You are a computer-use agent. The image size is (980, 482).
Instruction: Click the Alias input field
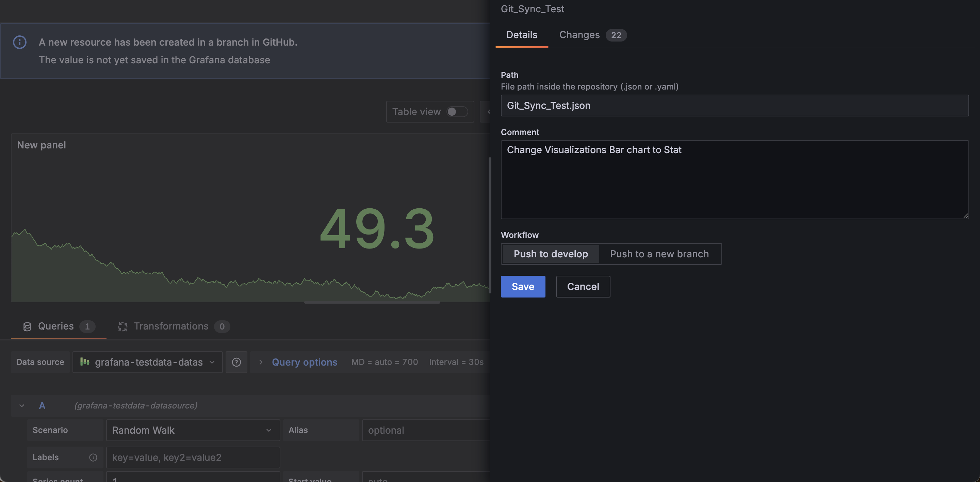pos(425,430)
